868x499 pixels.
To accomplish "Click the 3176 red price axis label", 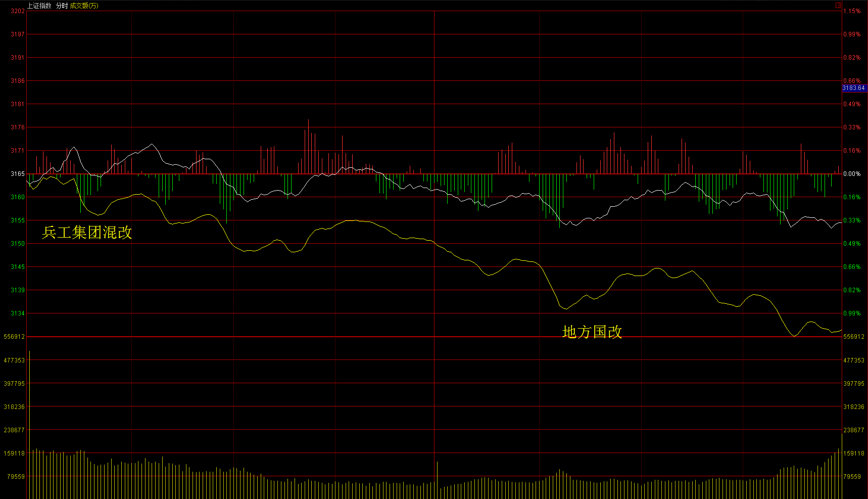I will (18, 127).
